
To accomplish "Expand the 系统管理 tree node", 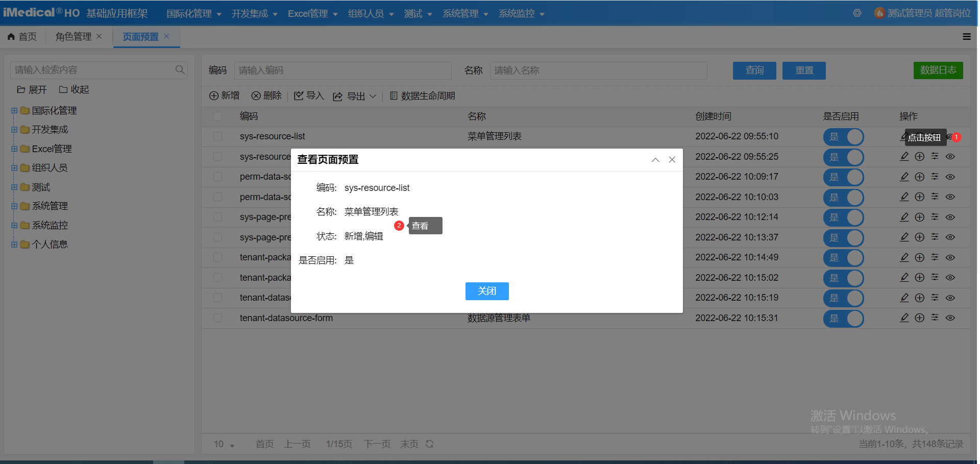I will click(14, 206).
